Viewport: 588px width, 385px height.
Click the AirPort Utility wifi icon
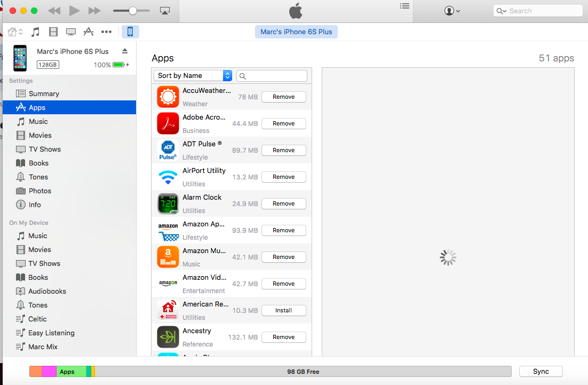168,177
